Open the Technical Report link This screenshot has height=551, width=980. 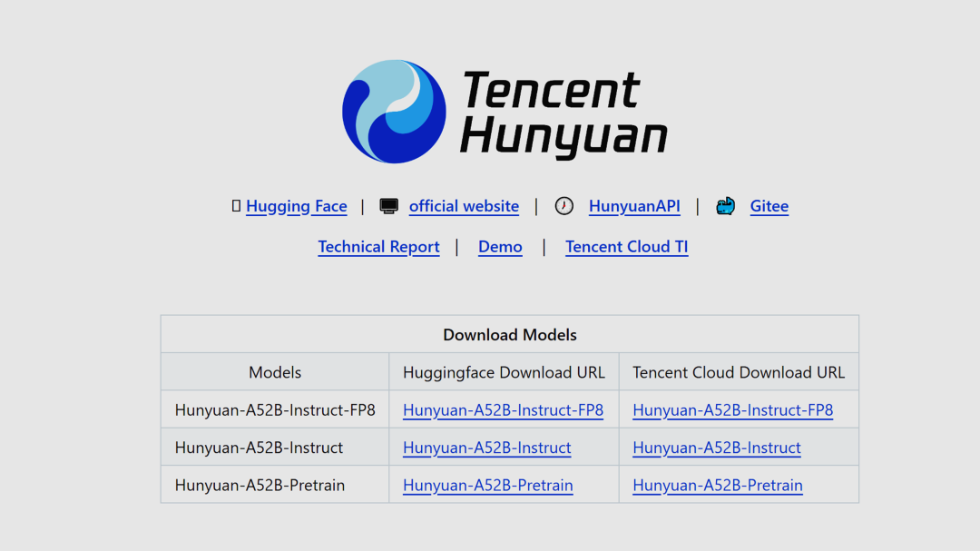(378, 246)
